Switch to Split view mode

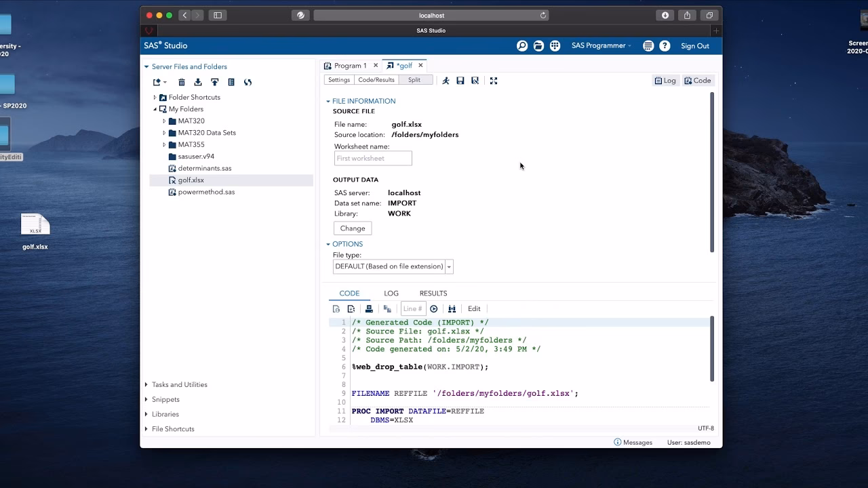(414, 80)
